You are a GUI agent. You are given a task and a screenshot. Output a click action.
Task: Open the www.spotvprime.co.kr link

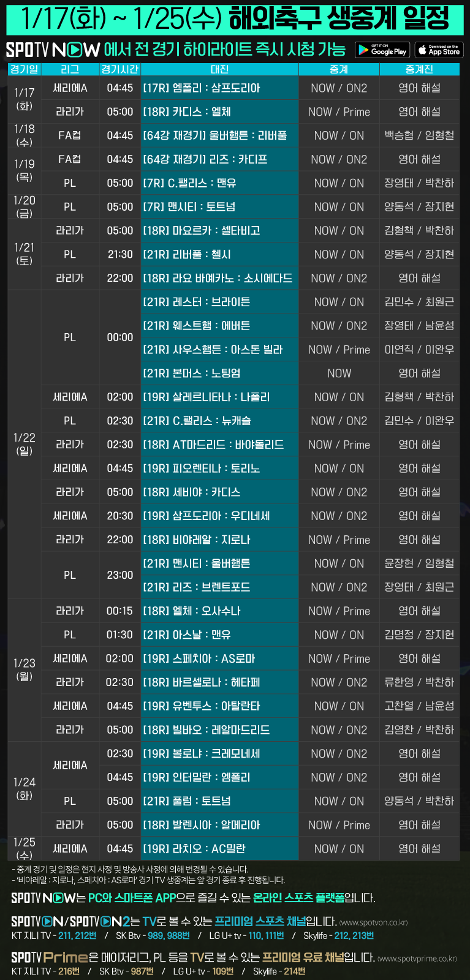pyautogui.click(x=417, y=958)
